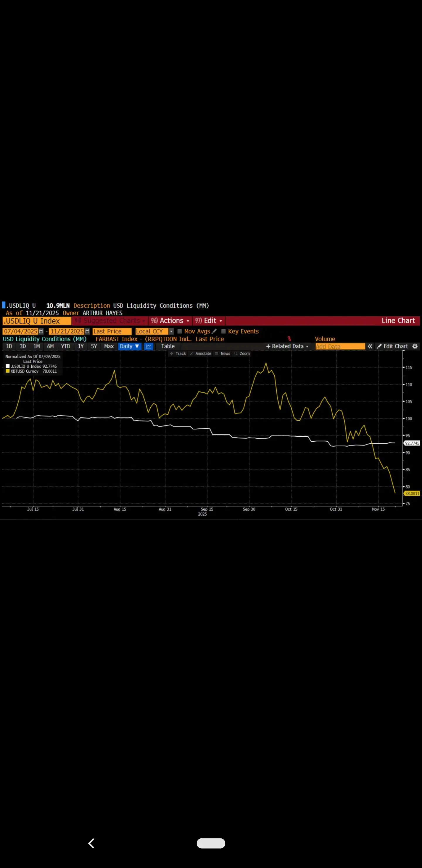422x868 pixels.
Task: Open end date calendar picker icon
Action: point(87,331)
